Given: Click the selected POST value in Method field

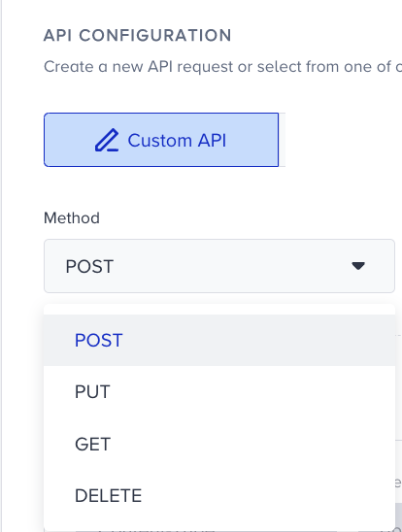Looking at the screenshot, I should [x=89, y=266].
